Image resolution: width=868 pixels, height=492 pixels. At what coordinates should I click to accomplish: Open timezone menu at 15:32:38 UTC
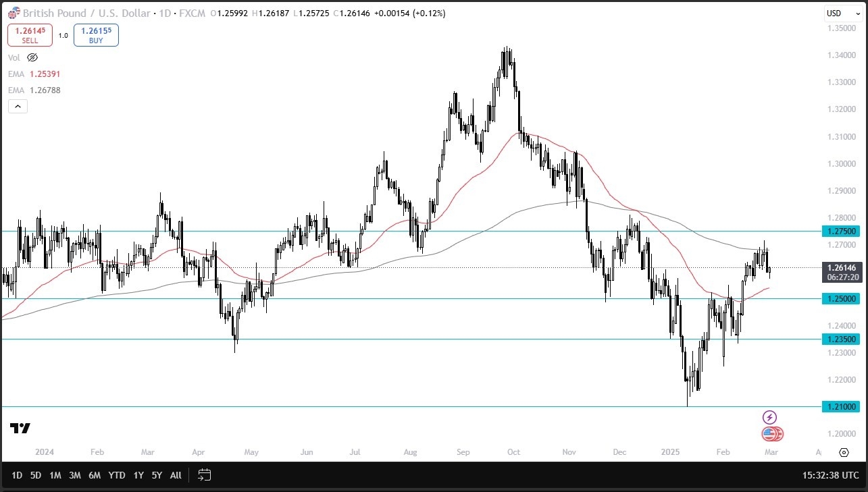pyautogui.click(x=830, y=475)
